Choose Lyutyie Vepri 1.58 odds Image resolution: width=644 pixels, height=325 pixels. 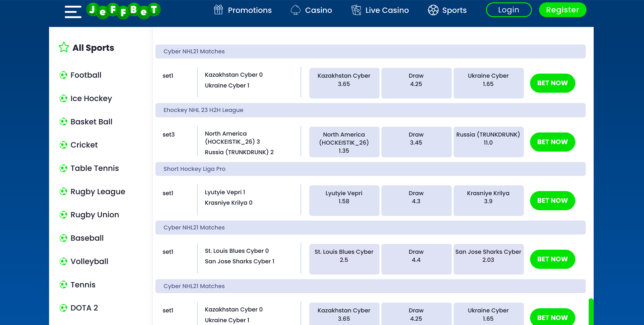(x=344, y=201)
